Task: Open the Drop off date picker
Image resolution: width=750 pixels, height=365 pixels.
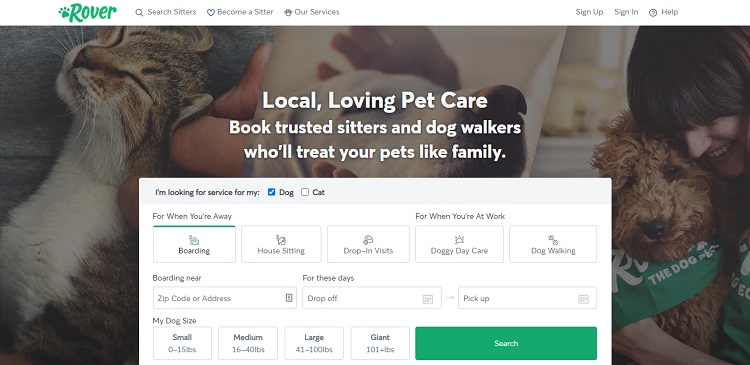Action: (x=372, y=298)
